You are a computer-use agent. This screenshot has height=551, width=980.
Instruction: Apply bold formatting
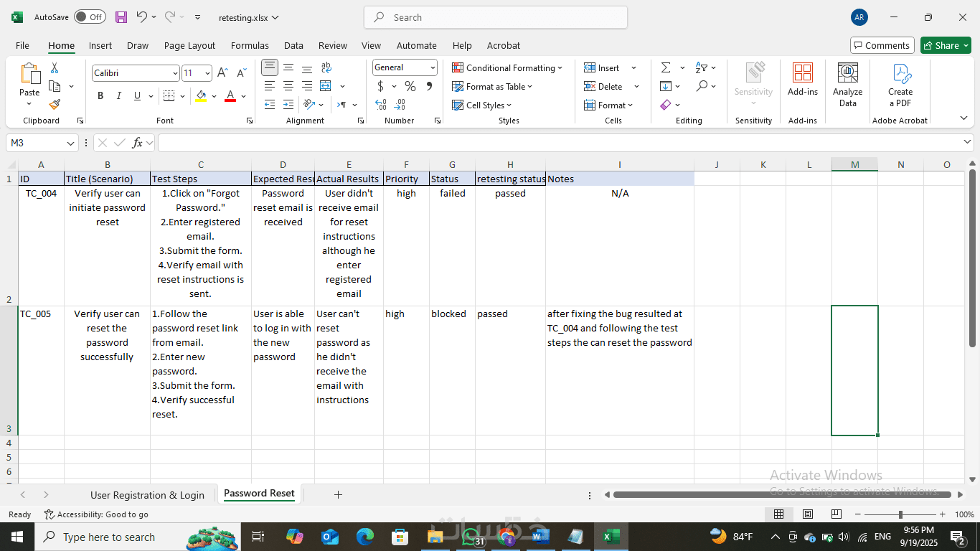tap(100, 95)
